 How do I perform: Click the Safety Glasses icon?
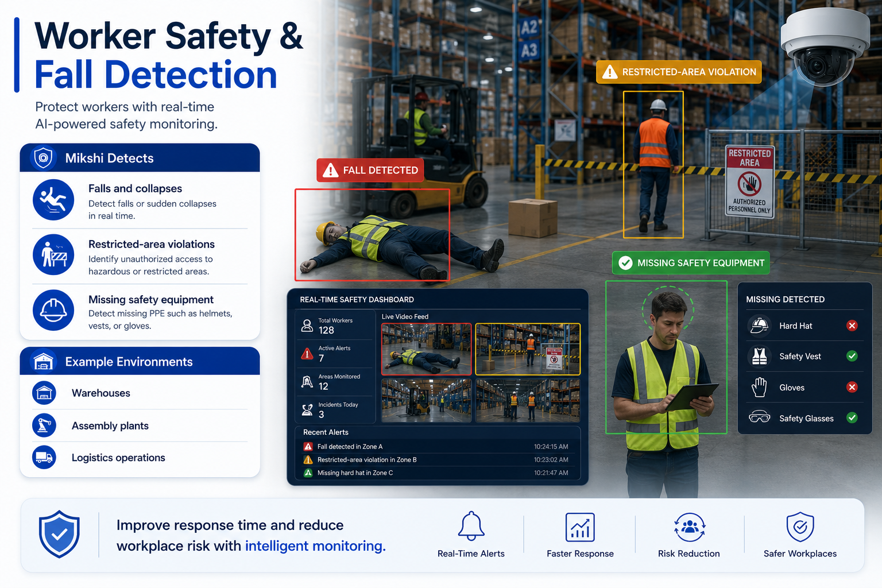point(759,417)
